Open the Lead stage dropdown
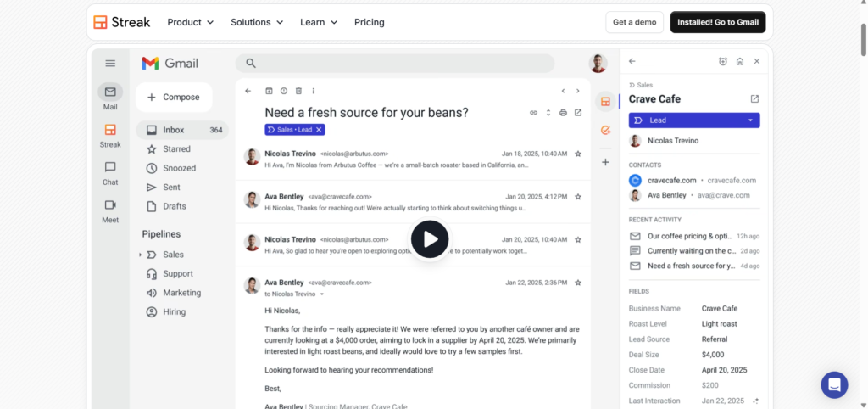This screenshot has height=409, width=868. point(694,120)
